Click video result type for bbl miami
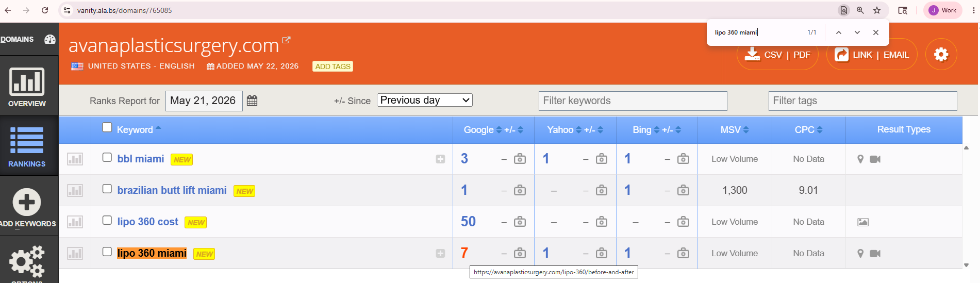 [x=875, y=159]
